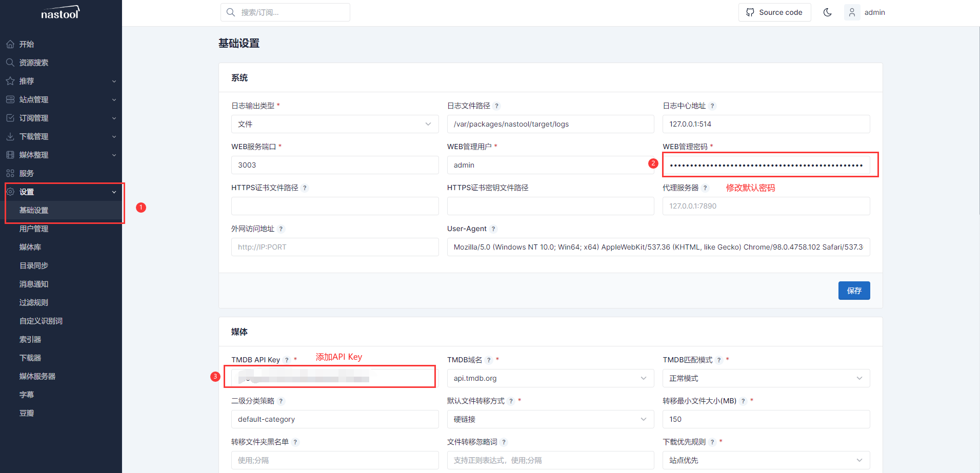Open the Source code link
Screen dimensions: 980x473
coord(774,12)
